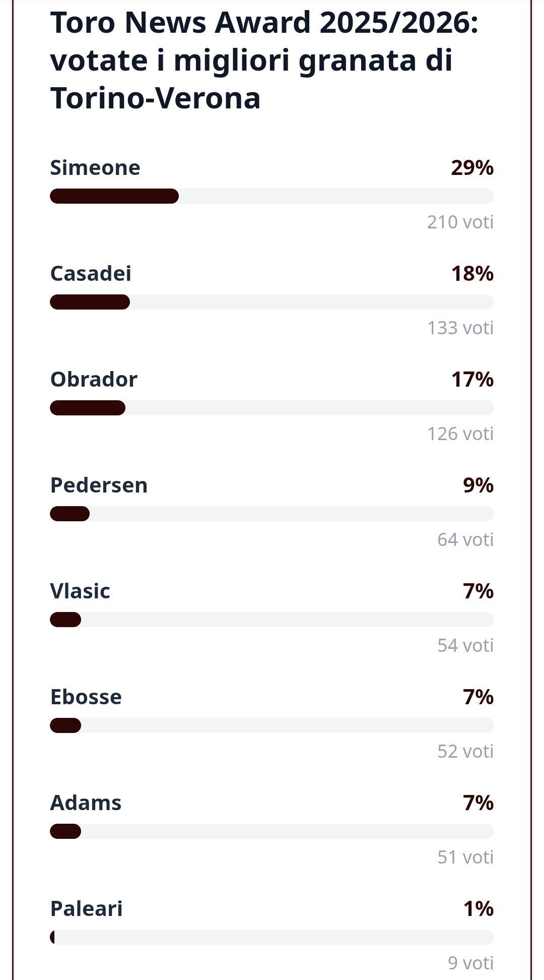Click the Obrador result progress bar
Screen dimensions: 544x980
pos(271,408)
